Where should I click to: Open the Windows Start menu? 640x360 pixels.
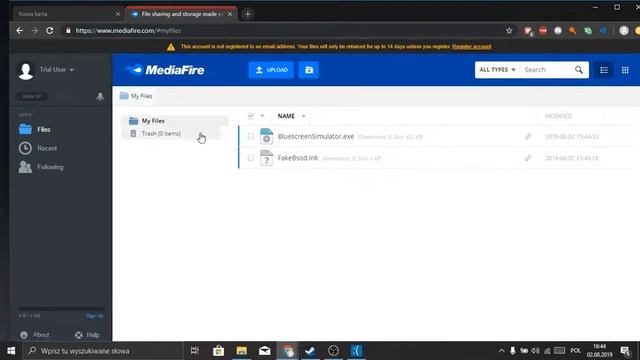click(11, 351)
